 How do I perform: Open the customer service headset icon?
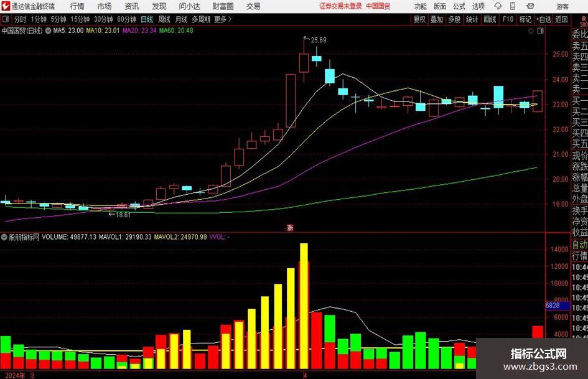click(498, 6)
